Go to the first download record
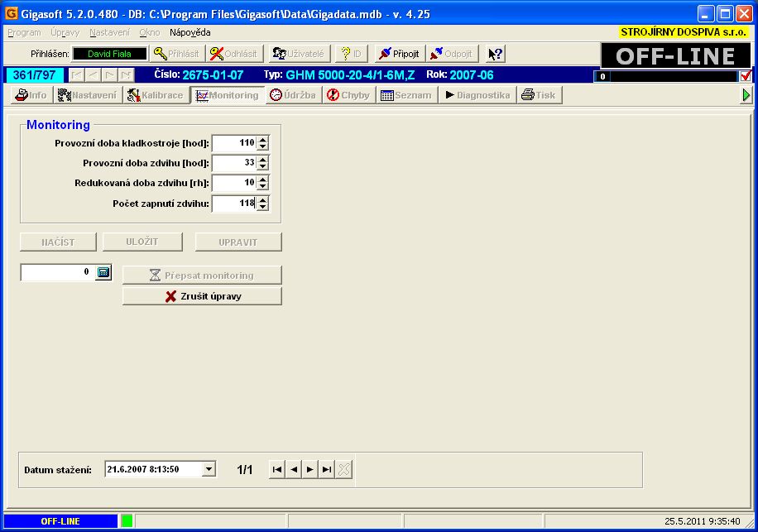The height and width of the screenshot is (532, 758). click(x=277, y=470)
